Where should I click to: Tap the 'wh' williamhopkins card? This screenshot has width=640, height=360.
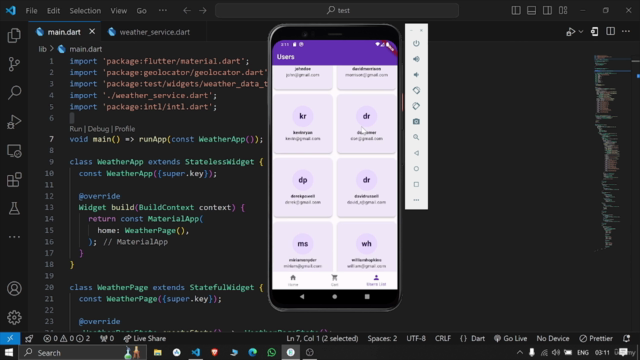[367, 247]
